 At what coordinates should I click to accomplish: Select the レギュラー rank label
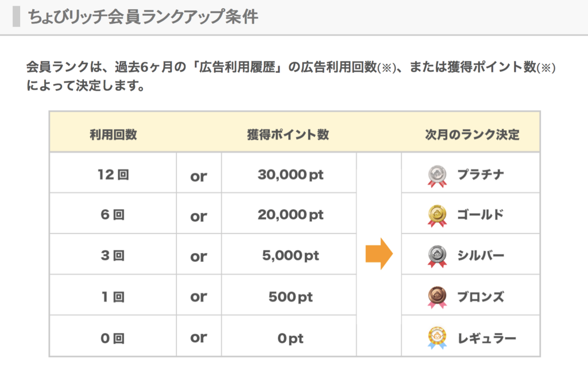pyautogui.click(x=487, y=338)
